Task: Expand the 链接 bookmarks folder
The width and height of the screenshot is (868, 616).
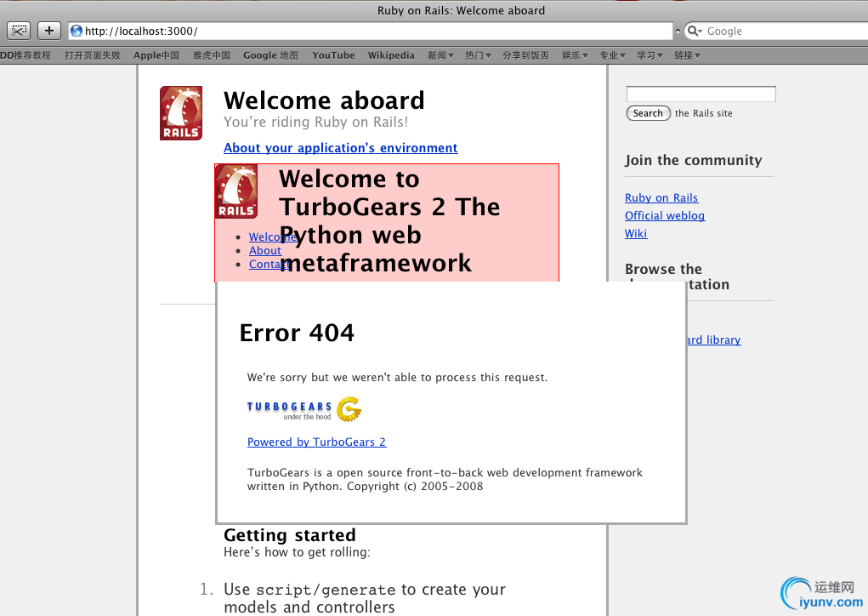Action: coord(688,55)
